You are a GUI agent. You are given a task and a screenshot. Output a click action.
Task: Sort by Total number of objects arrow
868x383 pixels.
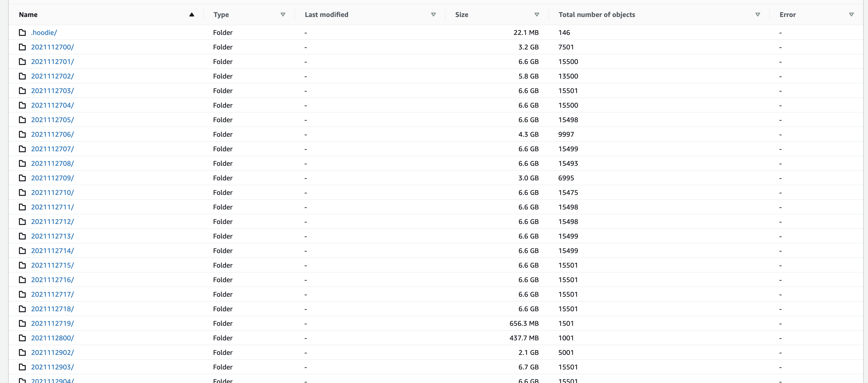758,15
